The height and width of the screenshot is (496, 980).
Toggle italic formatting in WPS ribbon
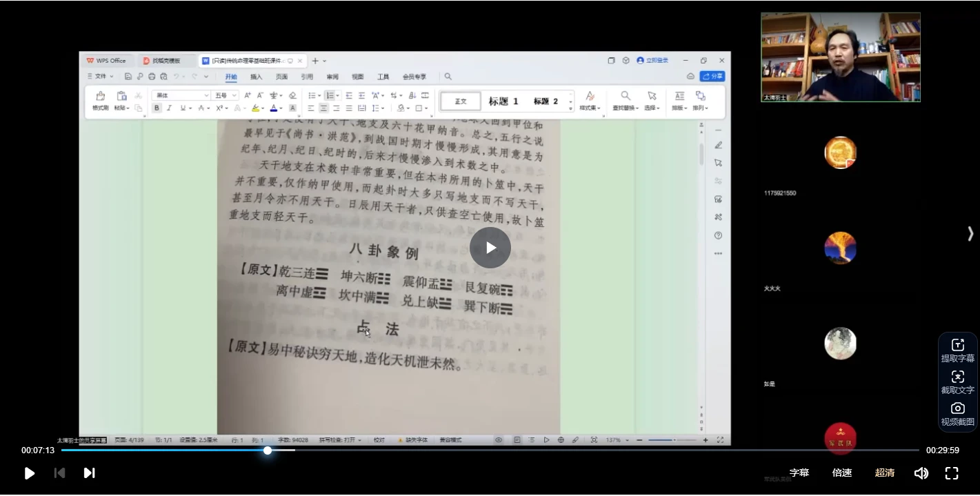169,108
